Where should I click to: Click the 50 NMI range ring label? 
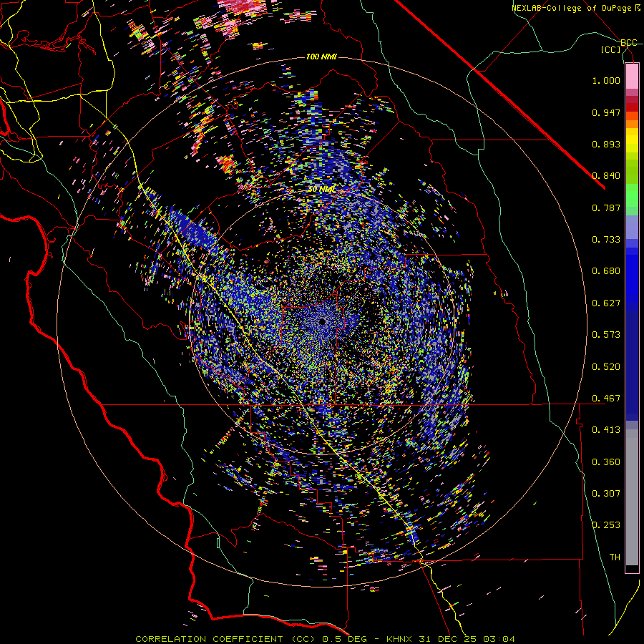pyautogui.click(x=321, y=190)
